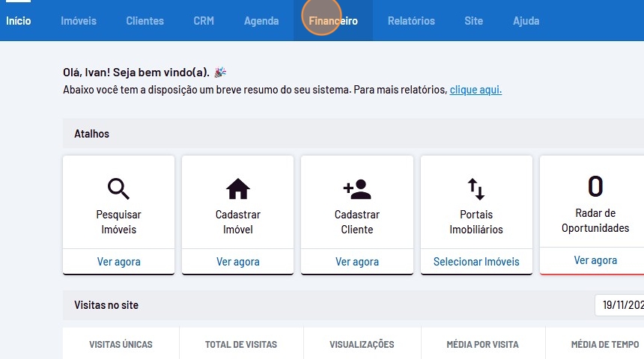Click the Radar de Oportunidades counter
Screen dimensions: 644x359
(595, 185)
